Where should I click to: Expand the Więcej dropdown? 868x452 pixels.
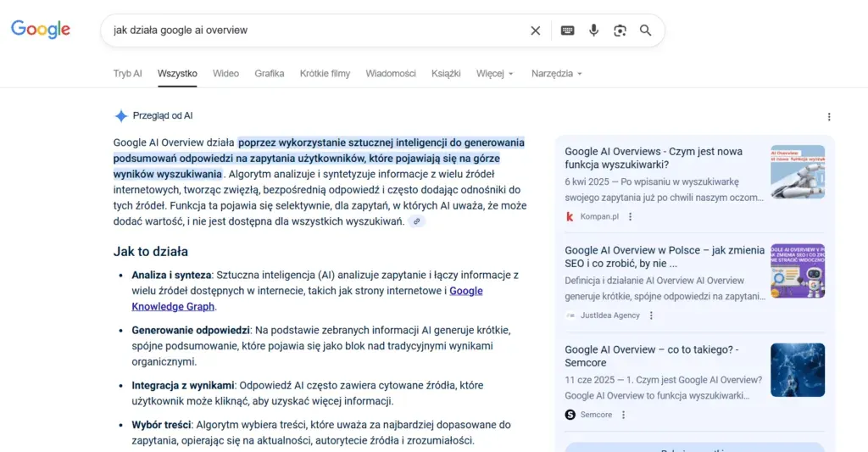pyautogui.click(x=495, y=73)
